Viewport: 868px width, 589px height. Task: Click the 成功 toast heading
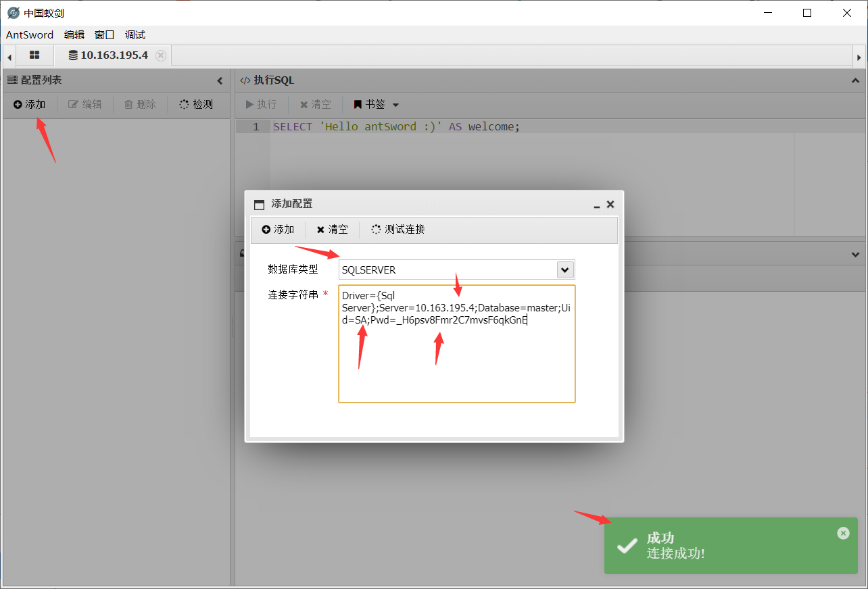[x=660, y=538]
